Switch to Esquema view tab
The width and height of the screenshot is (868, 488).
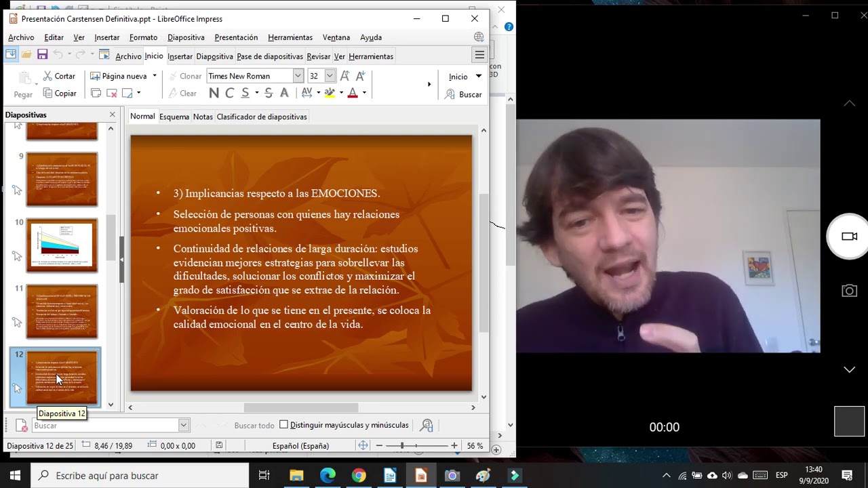174,117
